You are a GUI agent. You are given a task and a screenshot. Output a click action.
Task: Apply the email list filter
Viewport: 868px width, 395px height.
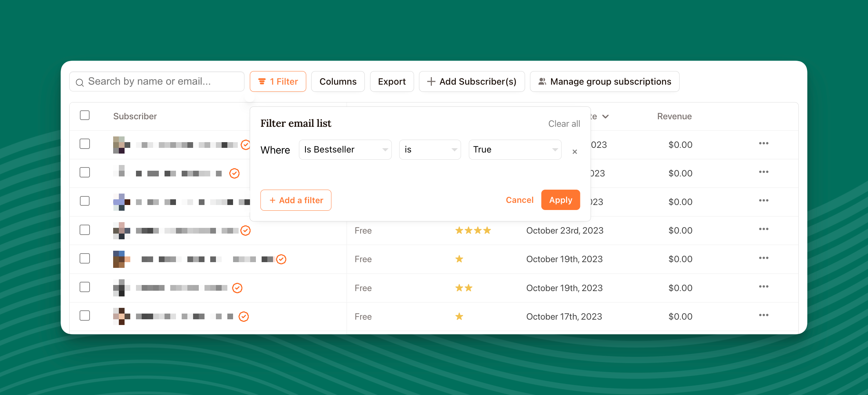tap(560, 200)
